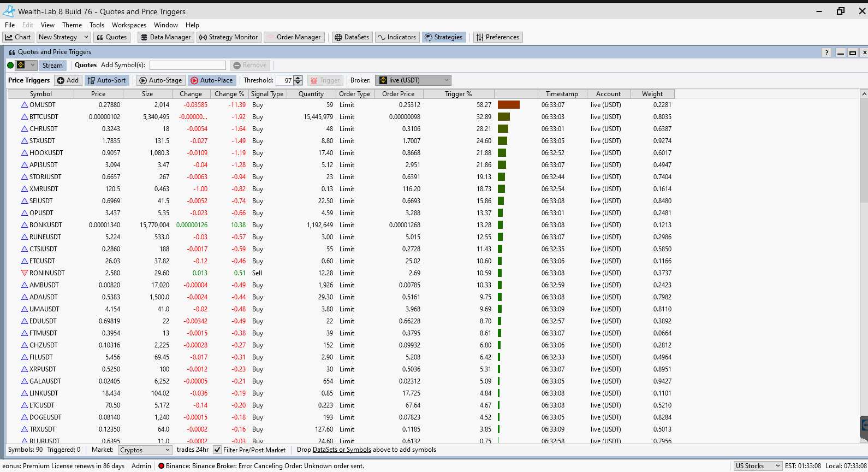Image resolution: width=868 pixels, height=472 pixels.
Task: Open the Broker live (USDT) dropdown
Action: point(413,80)
